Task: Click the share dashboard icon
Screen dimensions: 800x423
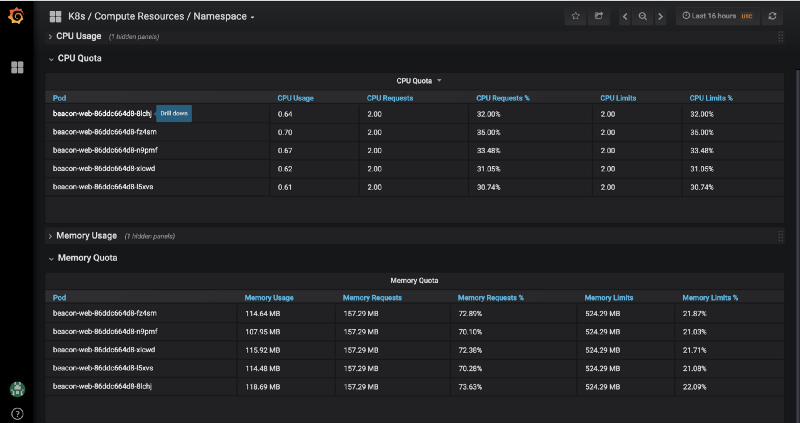Action: coord(599,16)
